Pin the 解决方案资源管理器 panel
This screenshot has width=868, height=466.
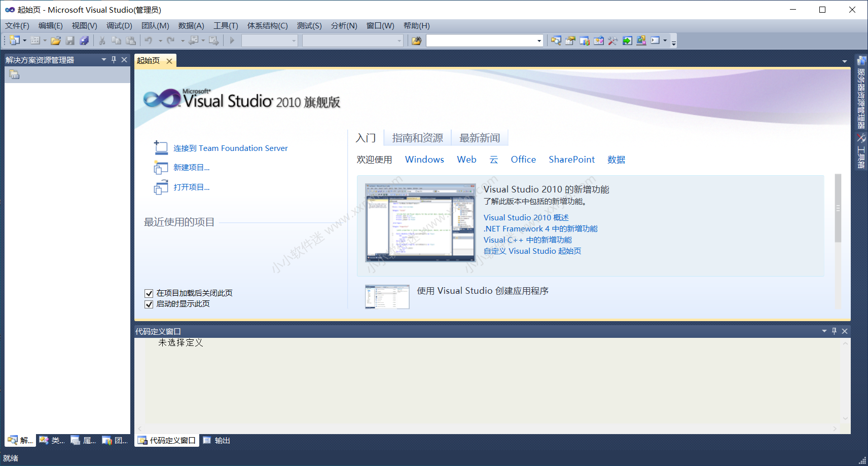(x=114, y=60)
